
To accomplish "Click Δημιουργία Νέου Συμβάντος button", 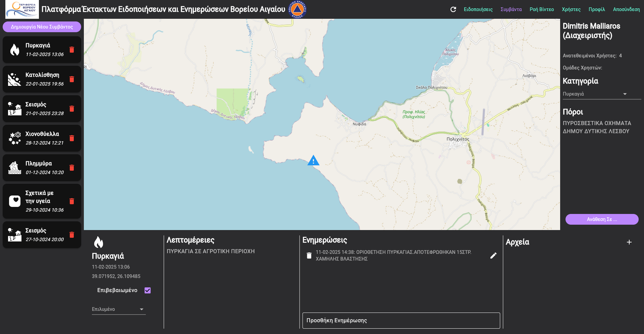I will click(42, 27).
